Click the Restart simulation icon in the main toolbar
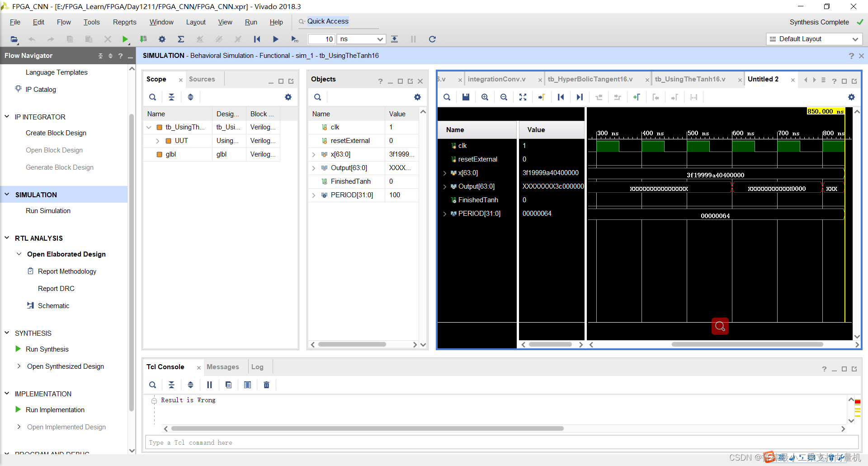 (257, 39)
